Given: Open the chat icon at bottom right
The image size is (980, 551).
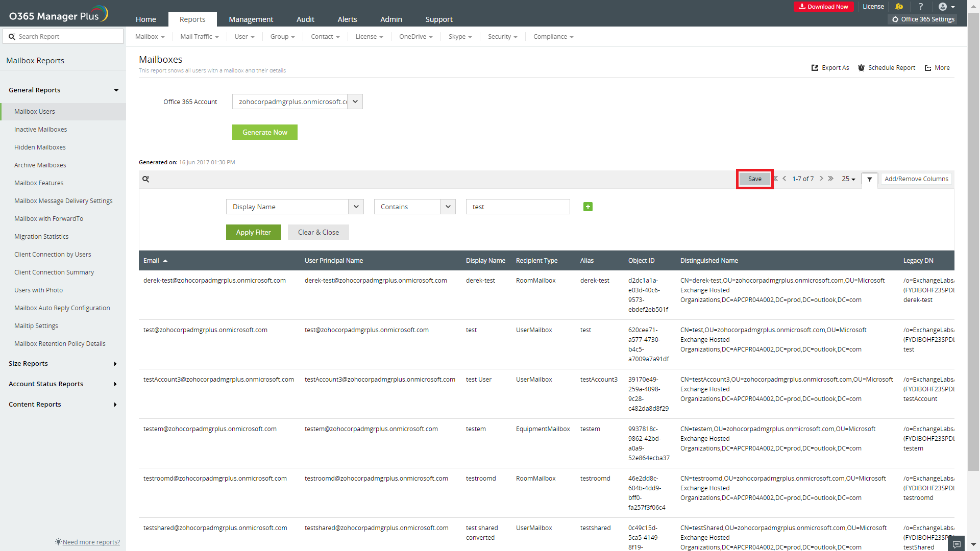Looking at the screenshot, I should point(957,544).
